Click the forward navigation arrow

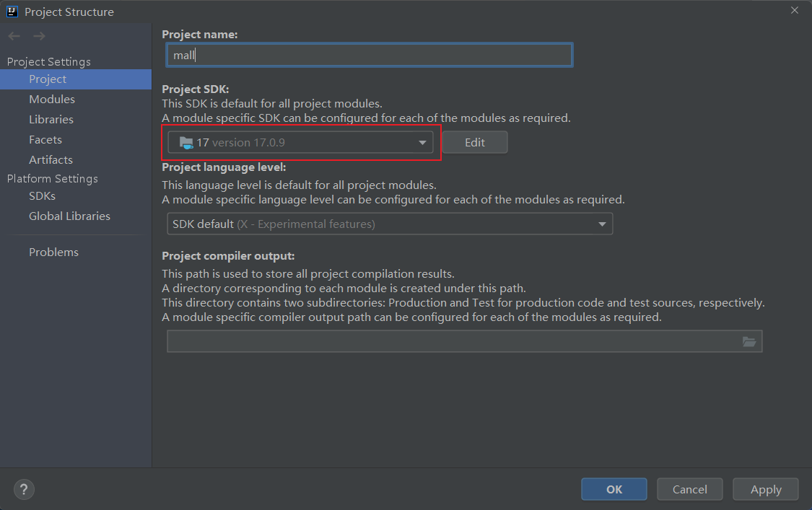click(x=39, y=36)
